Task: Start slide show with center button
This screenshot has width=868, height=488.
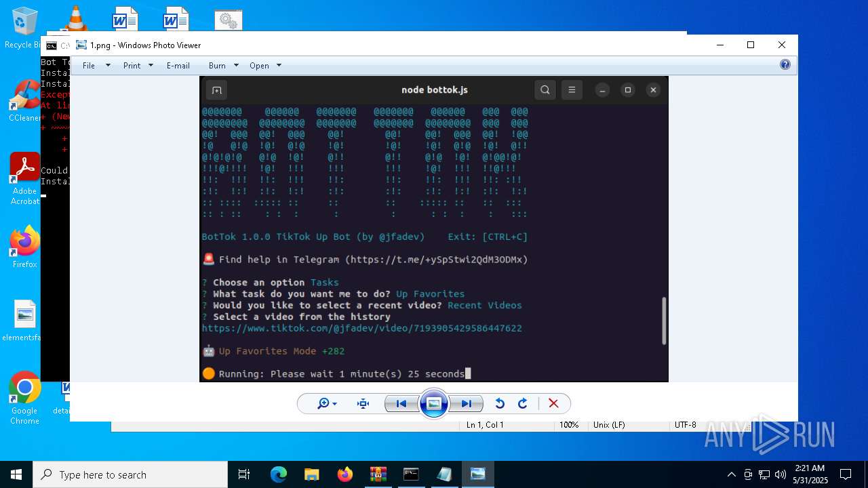Action: (x=434, y=403)
